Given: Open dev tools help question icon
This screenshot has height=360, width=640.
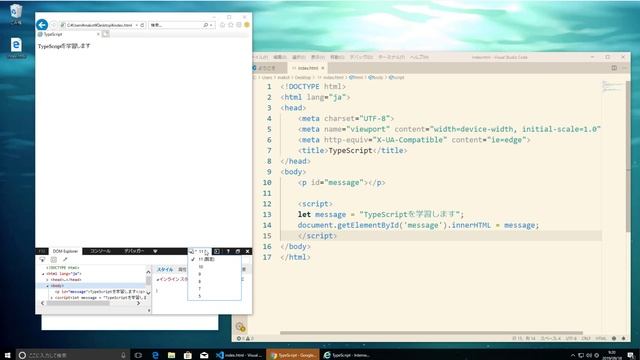Looking at the screenshot, I should point(228,251).
